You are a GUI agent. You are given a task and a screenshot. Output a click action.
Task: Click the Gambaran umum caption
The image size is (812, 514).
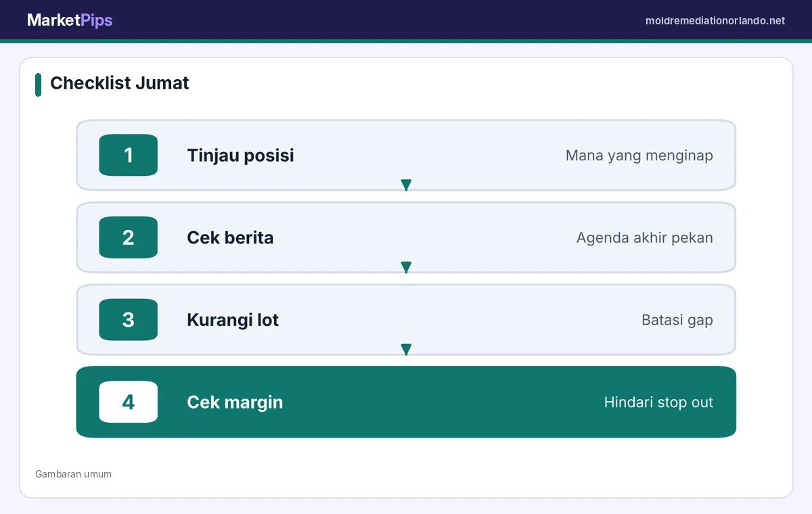74,474
